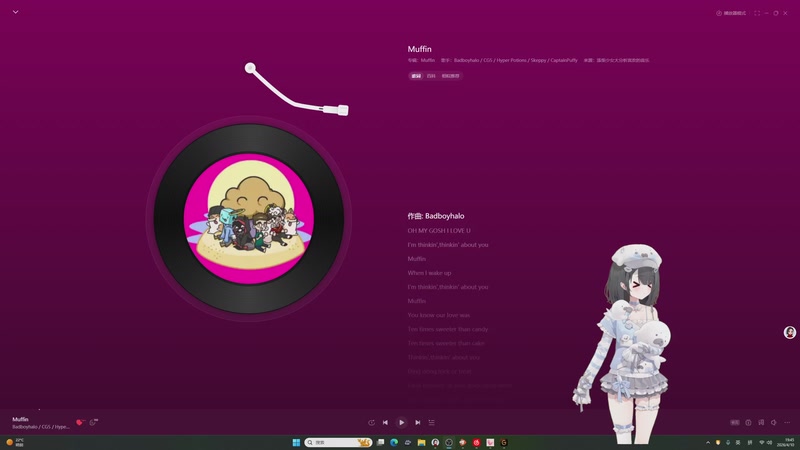Enter fullscreen with the top-right icon
The height and width of the screenshot is (450, 800).
click(757, 13)
